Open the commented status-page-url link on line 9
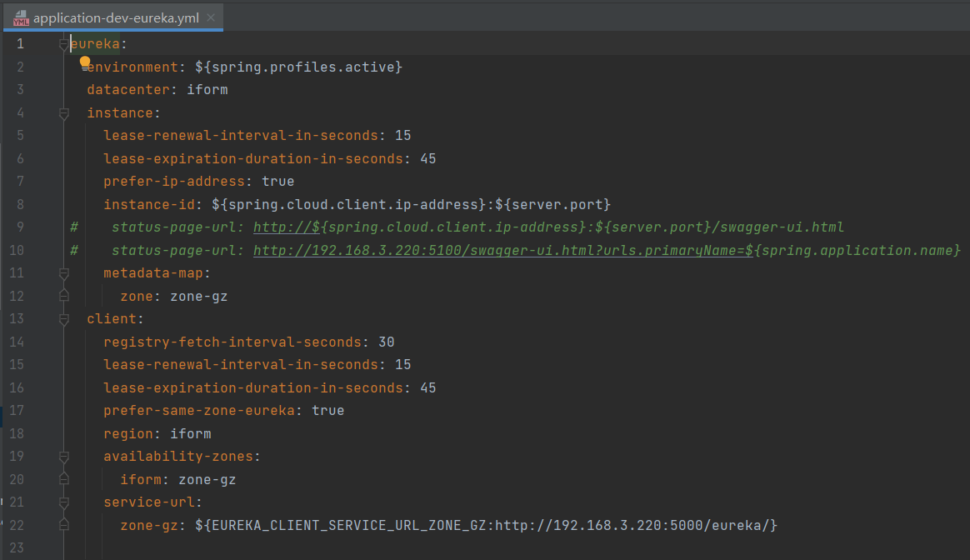The image size is (970, 560). [548, 227]
